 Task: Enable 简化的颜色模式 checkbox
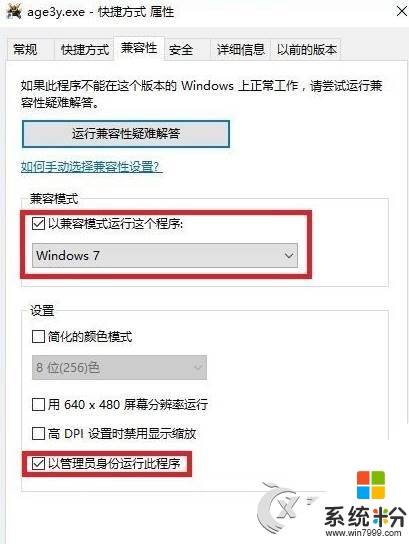click(x=38, y=336)
